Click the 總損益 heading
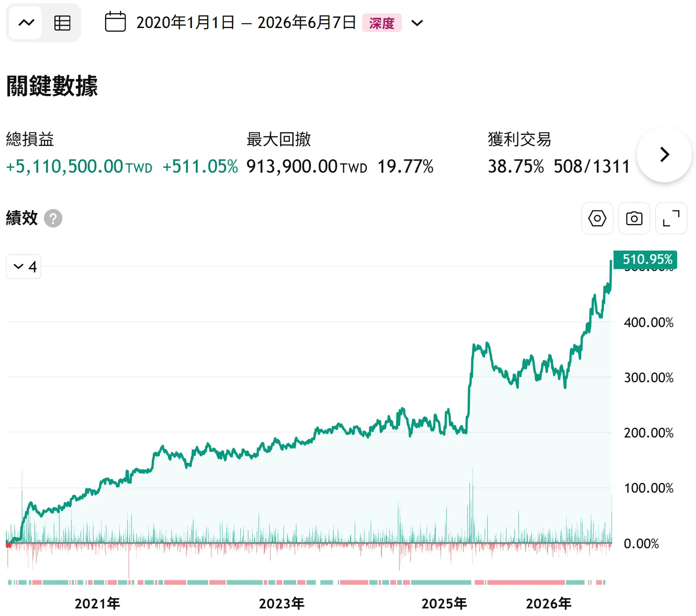This screenshot has height=616, width=696. pos(30,139)
